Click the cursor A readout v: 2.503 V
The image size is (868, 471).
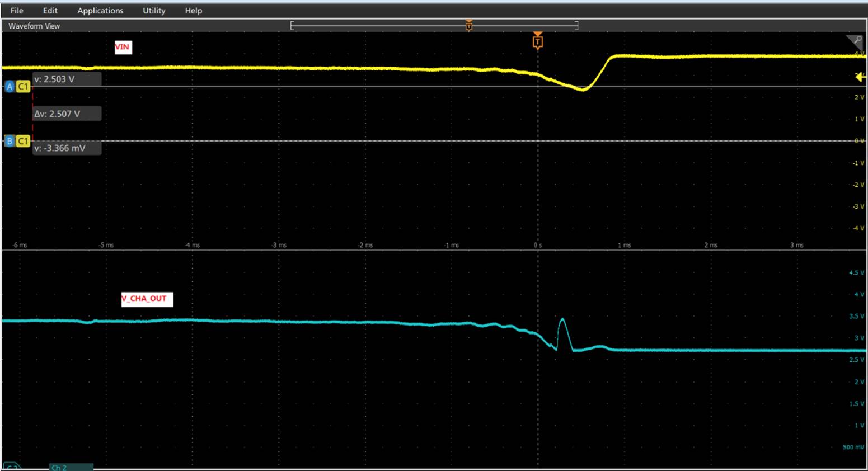67,79
